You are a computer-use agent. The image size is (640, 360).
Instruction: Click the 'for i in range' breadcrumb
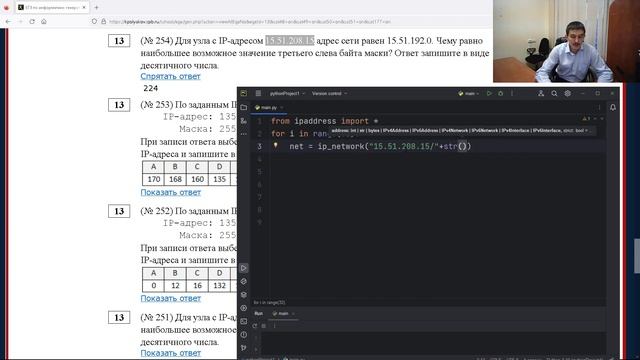pos(269,302)
